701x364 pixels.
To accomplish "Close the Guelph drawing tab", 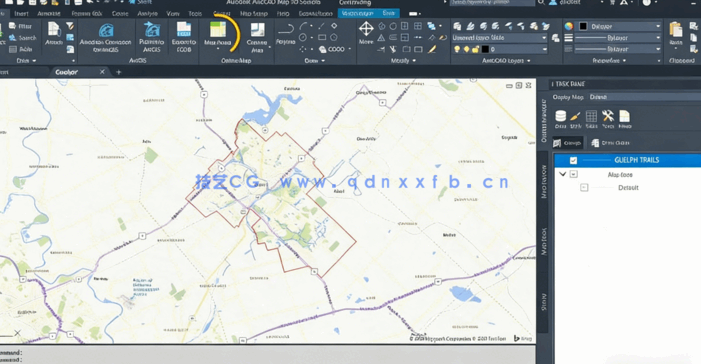I will [x=102, y=72].
